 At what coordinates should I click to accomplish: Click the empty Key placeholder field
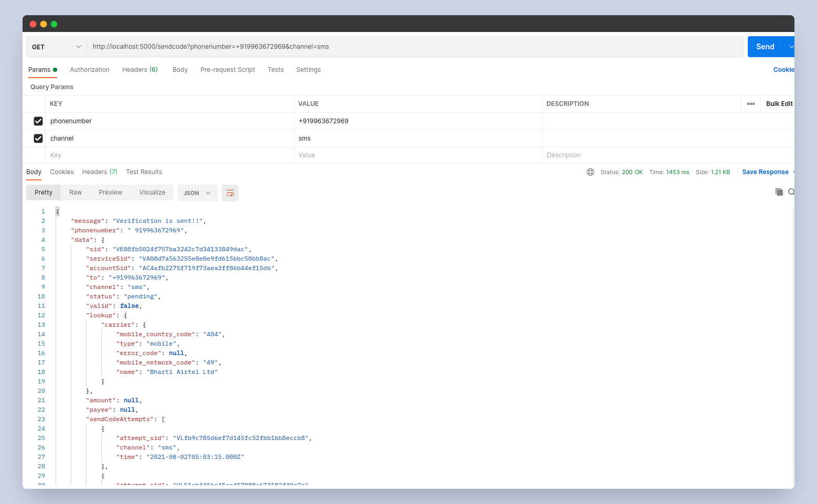[x=169, y=155]
